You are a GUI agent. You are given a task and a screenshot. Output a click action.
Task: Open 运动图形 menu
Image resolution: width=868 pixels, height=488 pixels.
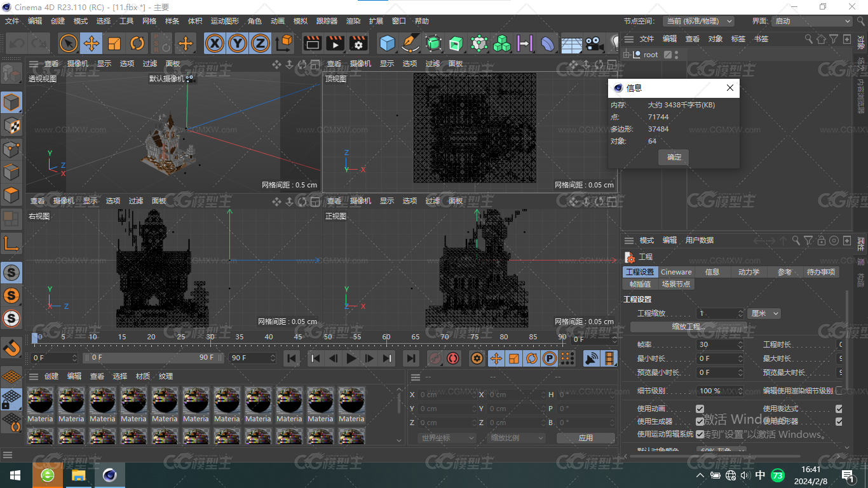[225, 21]
